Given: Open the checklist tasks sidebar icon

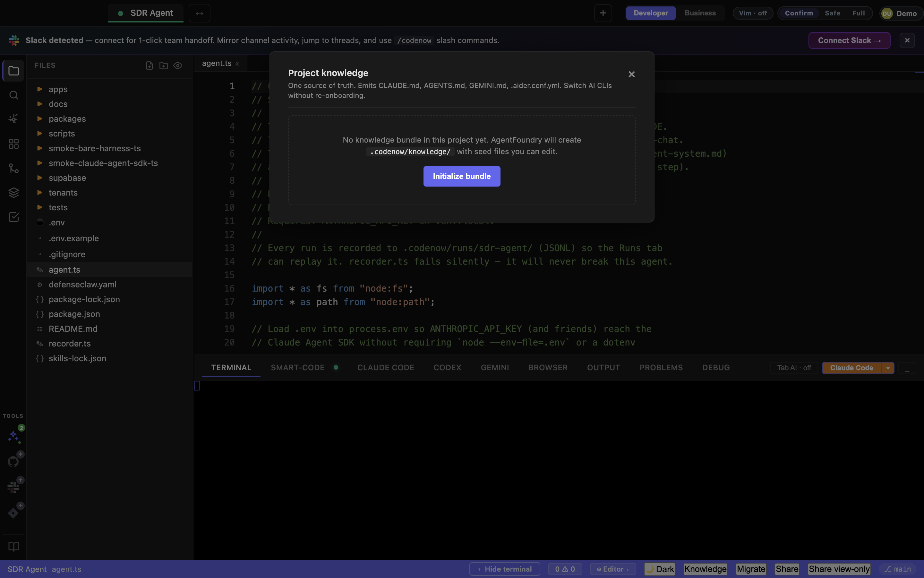Looking at the screenshot, I should (13, 217).
